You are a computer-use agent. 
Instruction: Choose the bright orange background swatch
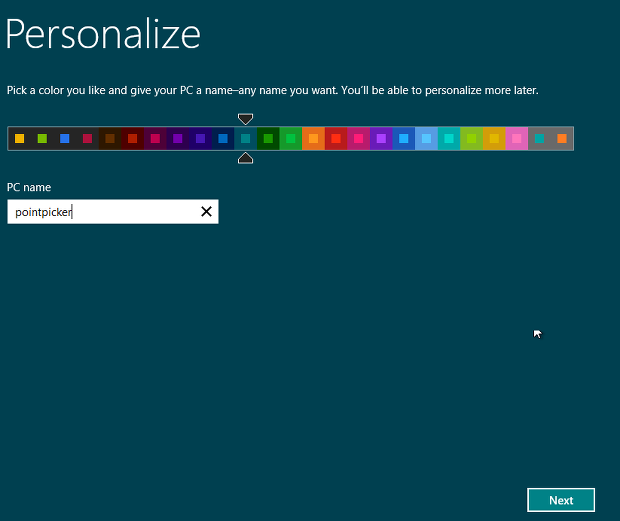313,138
